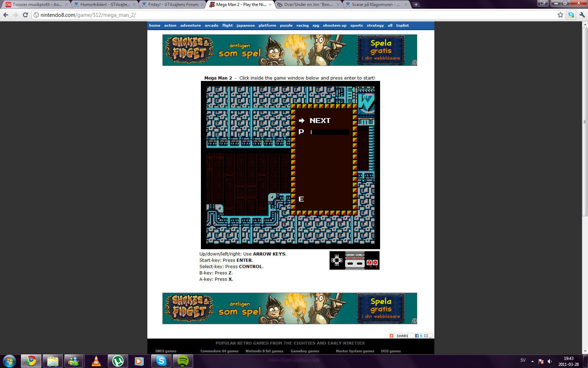This screenshot has height=368, width=588.
Task: Open the toplist link
Action: pyautogui.click(x=402, y=25)
